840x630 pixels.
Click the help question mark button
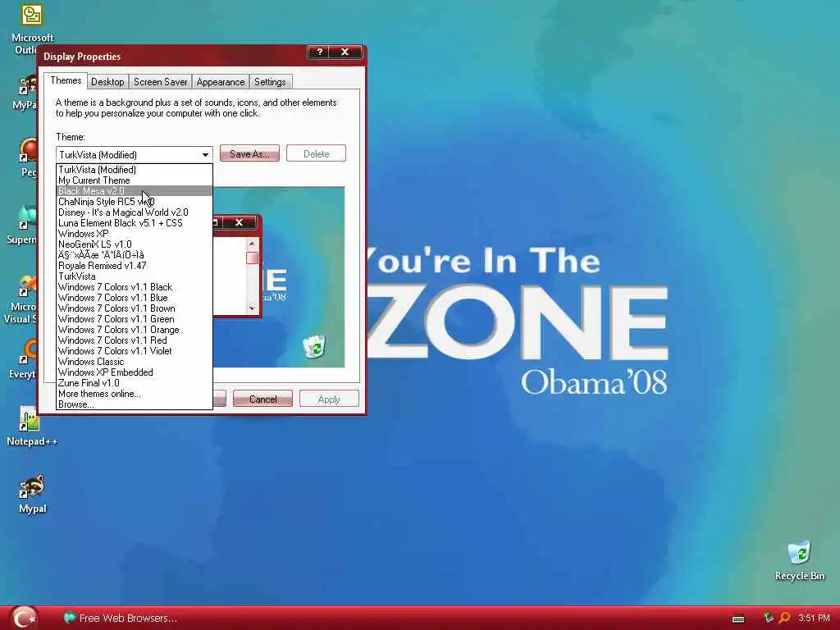319,52
